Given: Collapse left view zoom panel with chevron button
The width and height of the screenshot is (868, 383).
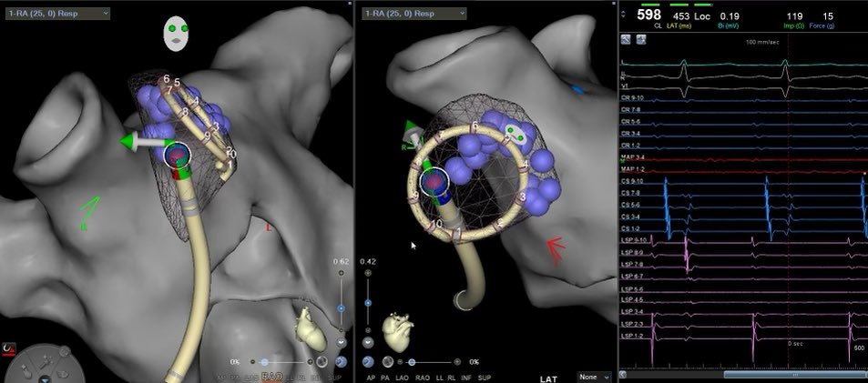Looking at the screenshot, I should [x=341, y=343].
